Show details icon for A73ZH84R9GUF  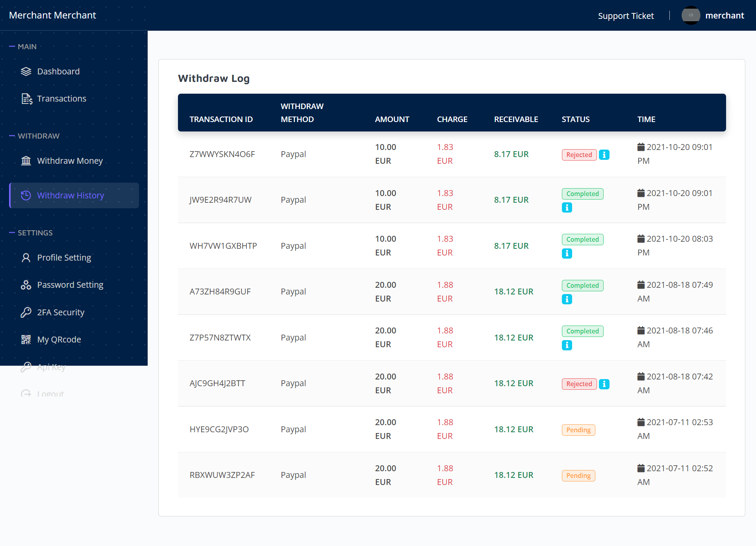567,299
